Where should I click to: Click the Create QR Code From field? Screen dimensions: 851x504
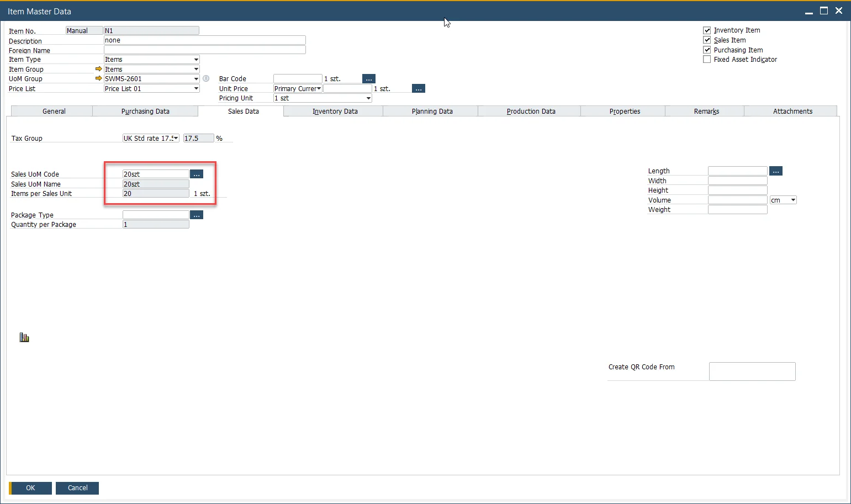click(x=752, y=372)
